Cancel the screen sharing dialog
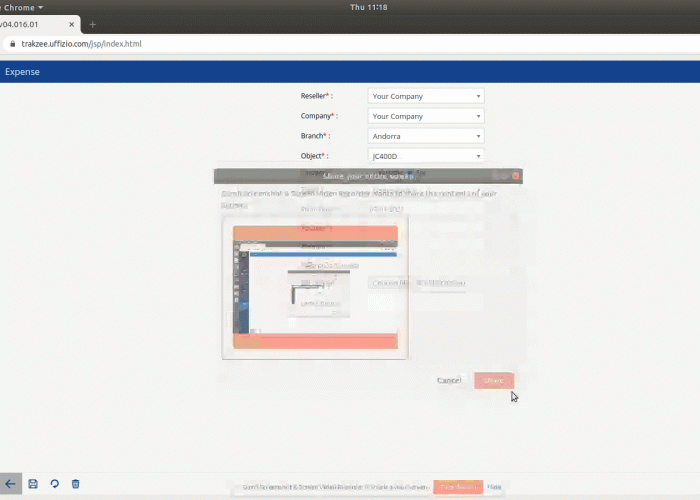The image size is (700, 500). pyautogui.click(x=449, y=380)
